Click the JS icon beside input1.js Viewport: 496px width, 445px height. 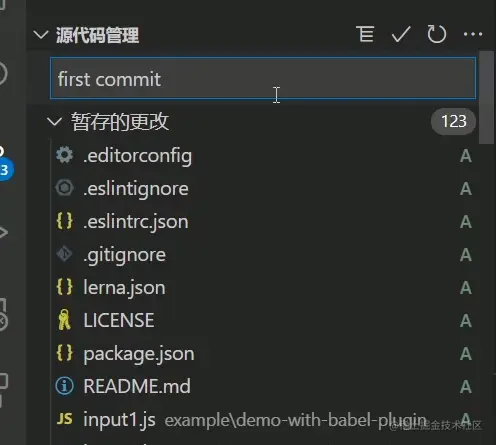point(65,419)
